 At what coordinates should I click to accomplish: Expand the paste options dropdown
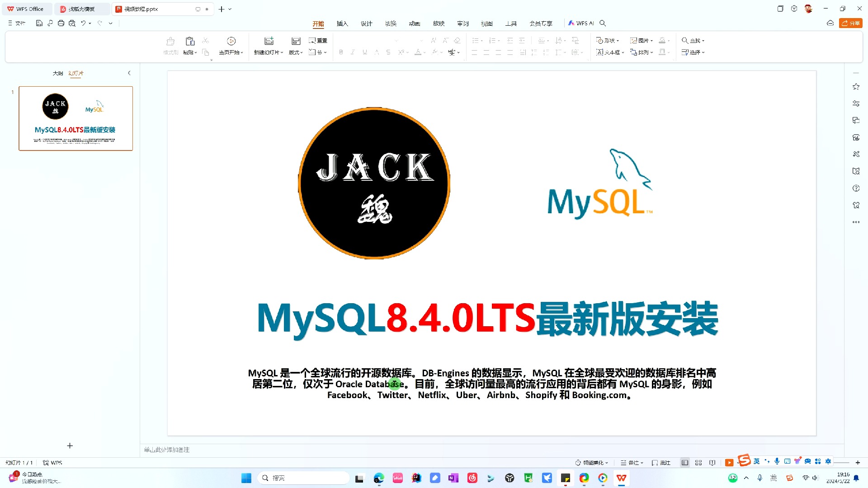(197, 52)
